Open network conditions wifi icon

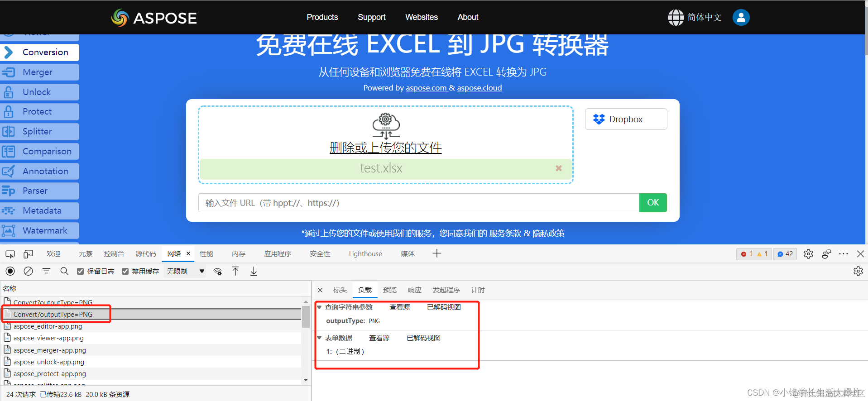click(218, 271)
